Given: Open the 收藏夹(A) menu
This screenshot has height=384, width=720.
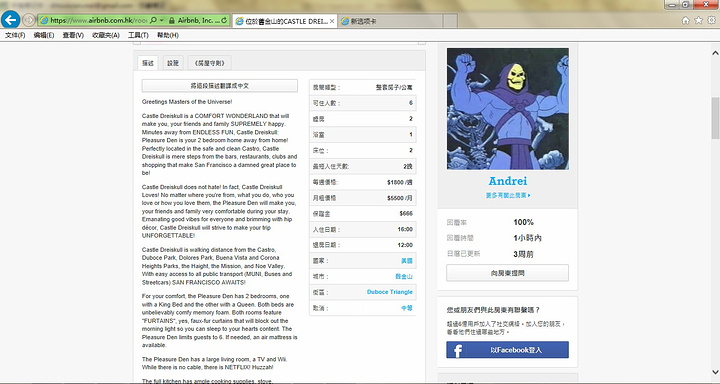Looking at the screenshot, I should tap(106, 35).
